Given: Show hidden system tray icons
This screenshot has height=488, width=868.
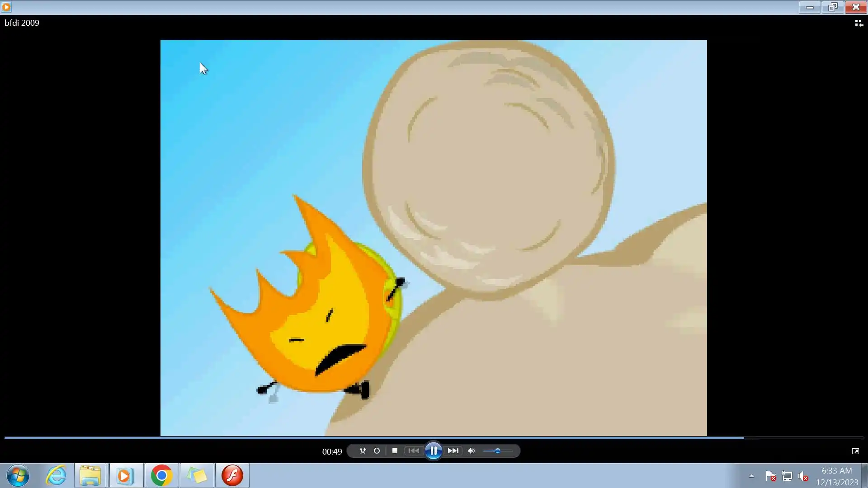Looking at the screenshot, I should pyautogui.click(x=751, y=476).
